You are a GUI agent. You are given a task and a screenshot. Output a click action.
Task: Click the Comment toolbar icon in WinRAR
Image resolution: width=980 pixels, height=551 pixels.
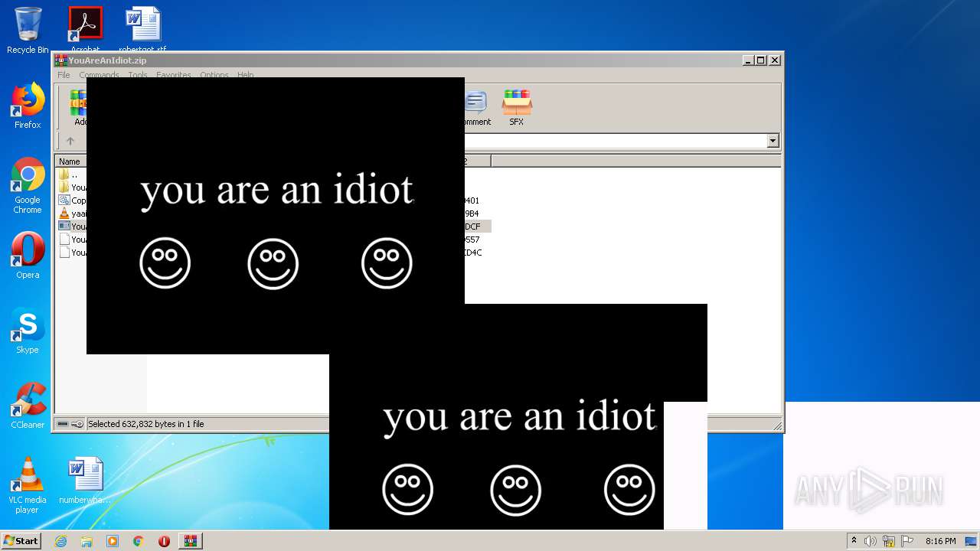click(476, 107)
